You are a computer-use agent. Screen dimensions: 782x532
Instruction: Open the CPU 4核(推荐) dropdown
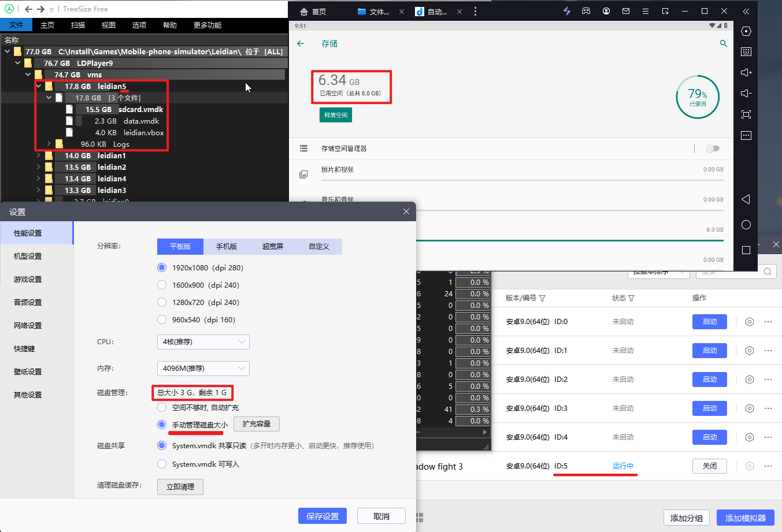pos(203,342)
